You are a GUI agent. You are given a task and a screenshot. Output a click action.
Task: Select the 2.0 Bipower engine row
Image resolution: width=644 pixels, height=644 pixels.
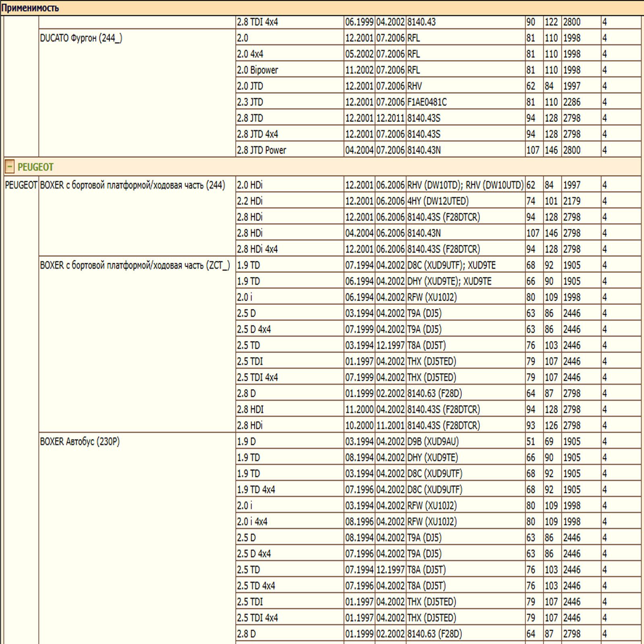(438, 70)
